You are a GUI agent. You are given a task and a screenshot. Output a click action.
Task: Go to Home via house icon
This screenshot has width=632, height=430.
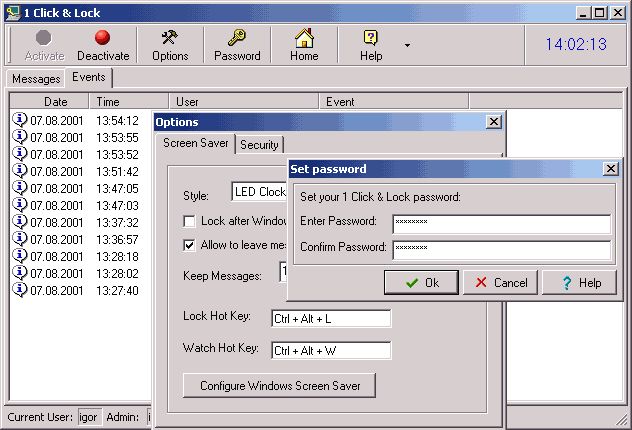(304, 45)
